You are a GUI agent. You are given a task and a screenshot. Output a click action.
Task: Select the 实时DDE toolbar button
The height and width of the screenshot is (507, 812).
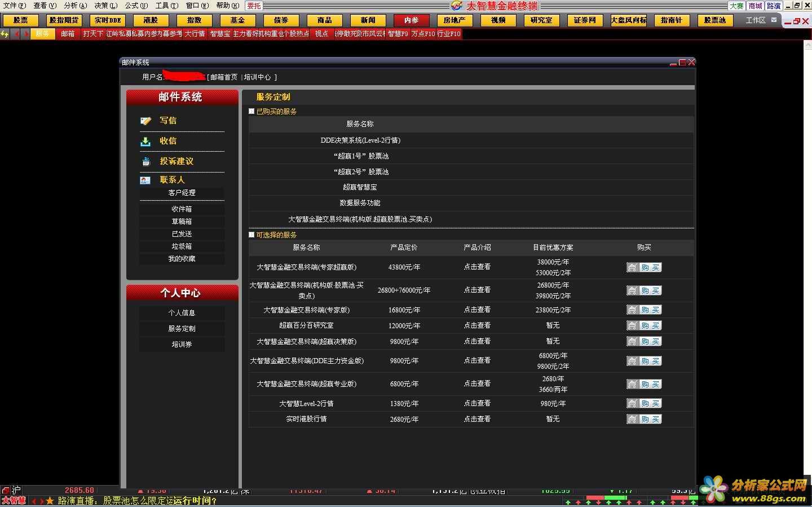pyautogui.click(x=108, y=20)
